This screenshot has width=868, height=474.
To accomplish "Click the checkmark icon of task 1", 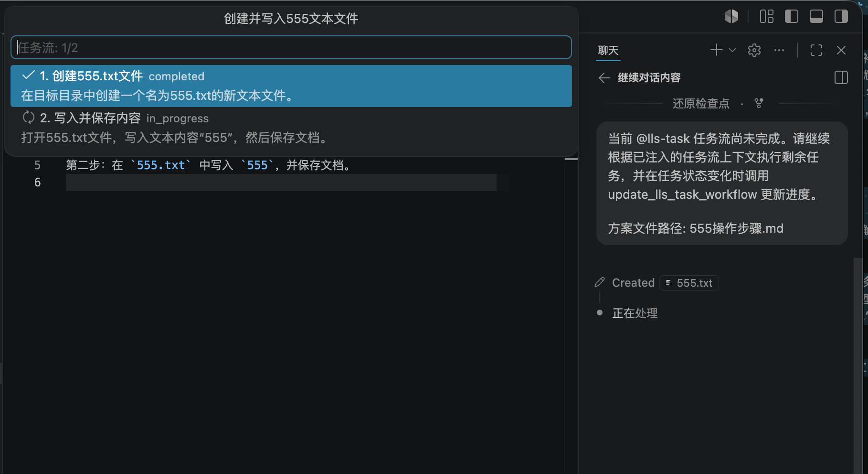I will coord(29,75).
